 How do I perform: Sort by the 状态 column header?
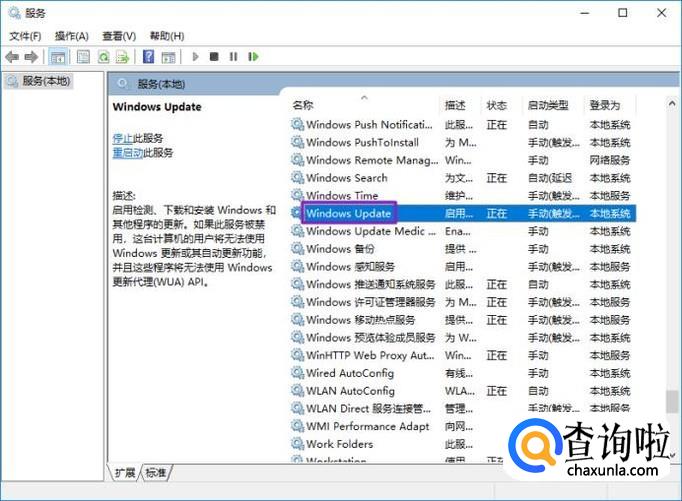point(497,105)
